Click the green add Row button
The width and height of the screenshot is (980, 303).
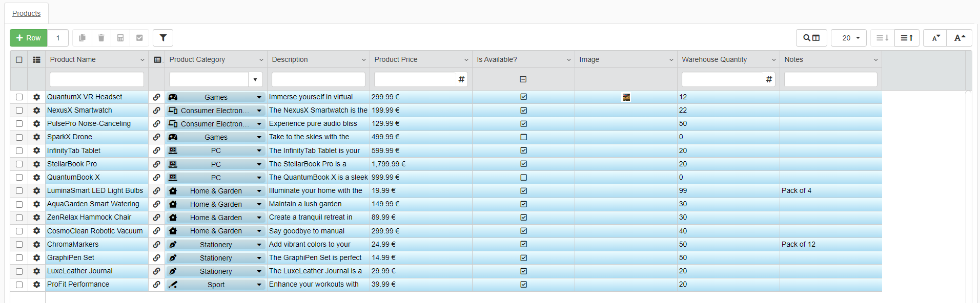pyautogui.click(x=29, y=38)
